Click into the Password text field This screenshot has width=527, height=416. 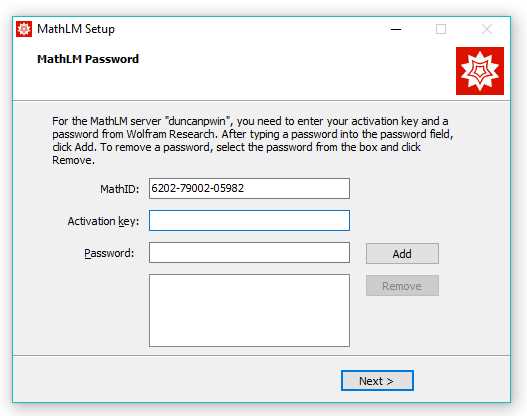point(249,252)
